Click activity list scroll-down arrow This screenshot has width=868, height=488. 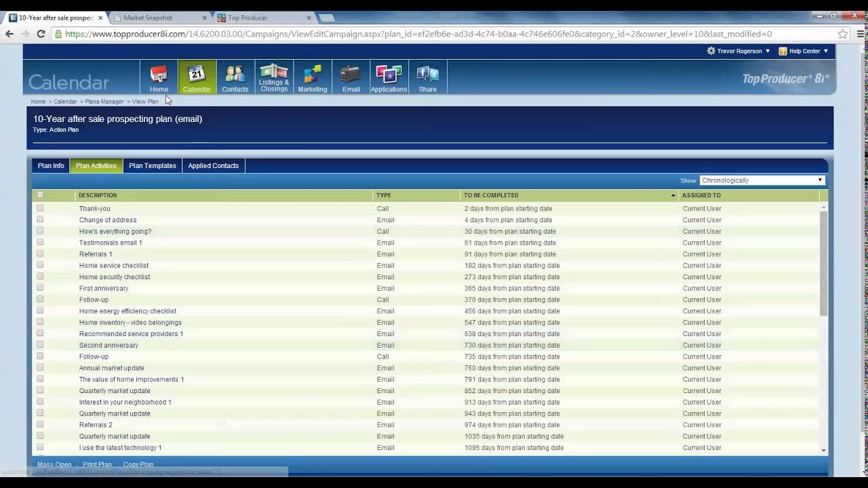[x=823, y=450]
